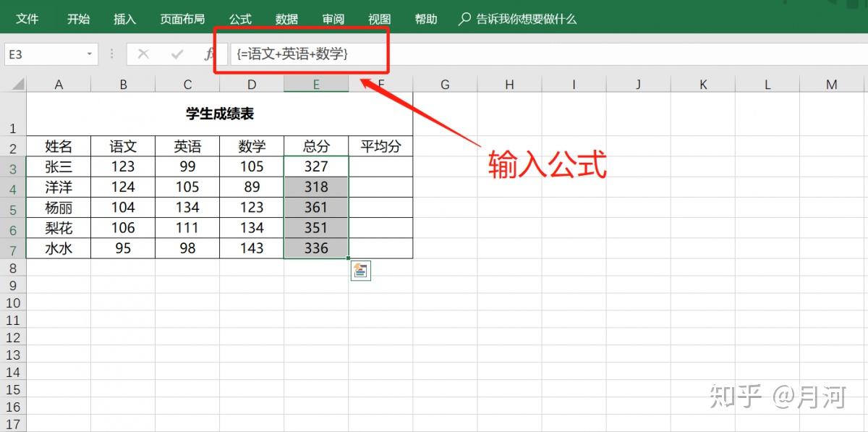Select the cell containing 洋洋
Screen dimensions: 868x432
point(59,187)
